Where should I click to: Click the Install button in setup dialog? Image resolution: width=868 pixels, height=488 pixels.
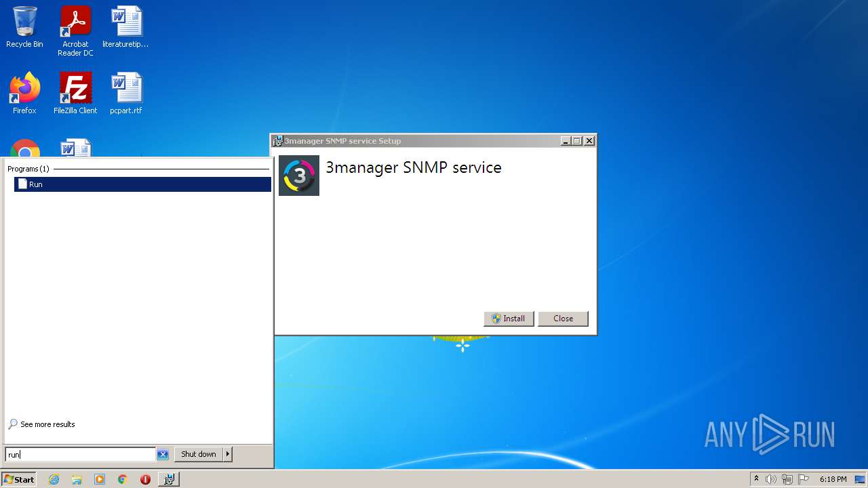click(x=509, y=319)
